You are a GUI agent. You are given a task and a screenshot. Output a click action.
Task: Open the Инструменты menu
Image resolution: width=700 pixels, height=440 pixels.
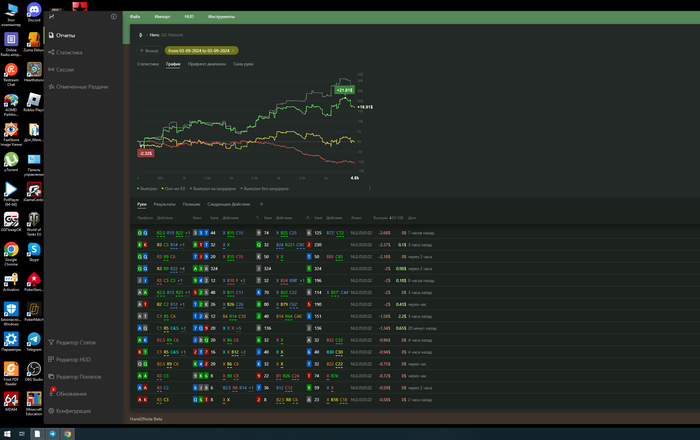(222, 17)
